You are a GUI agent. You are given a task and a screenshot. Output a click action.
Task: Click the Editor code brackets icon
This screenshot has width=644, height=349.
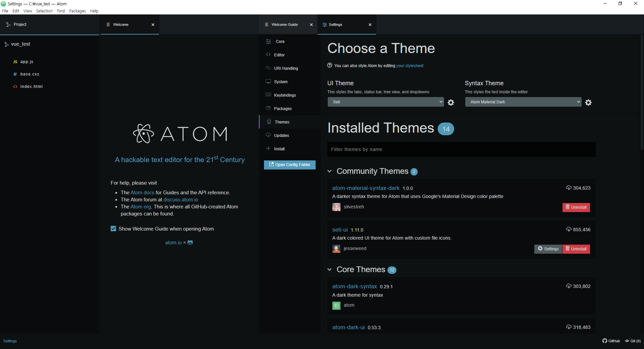coord(268,55)
